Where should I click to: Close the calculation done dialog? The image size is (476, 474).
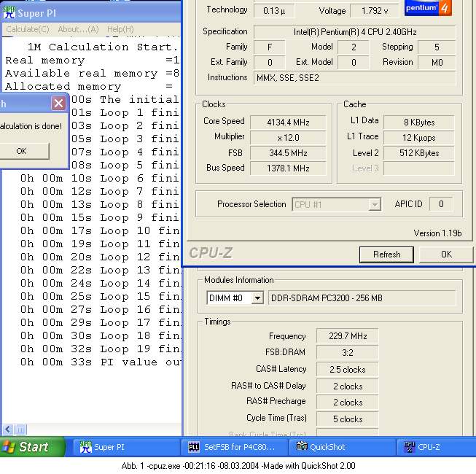coord(58,104)
